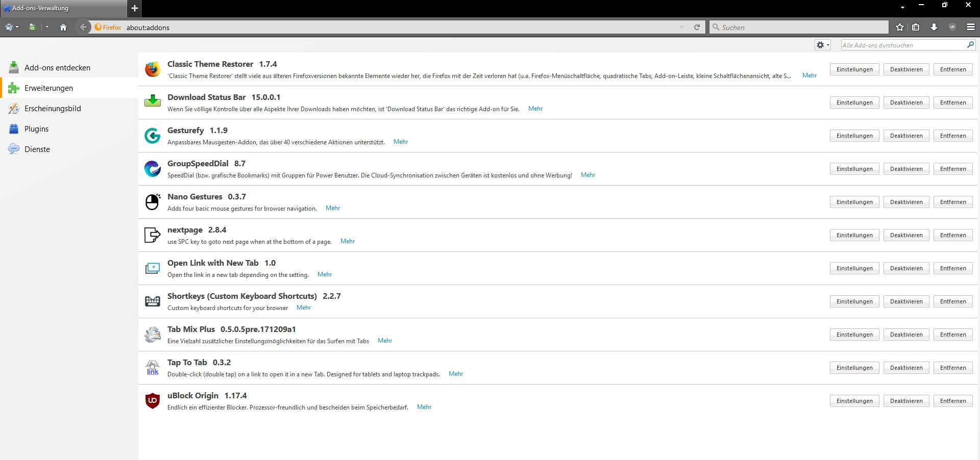Bookmark this page with the star icon
The width and height of the screenshot is (980, 460).
900,28
